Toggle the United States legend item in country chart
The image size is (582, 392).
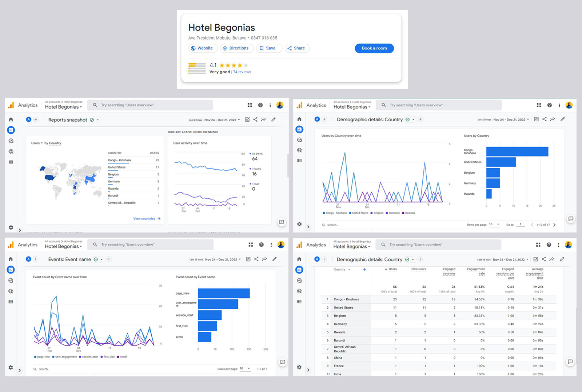pos(359,213)
